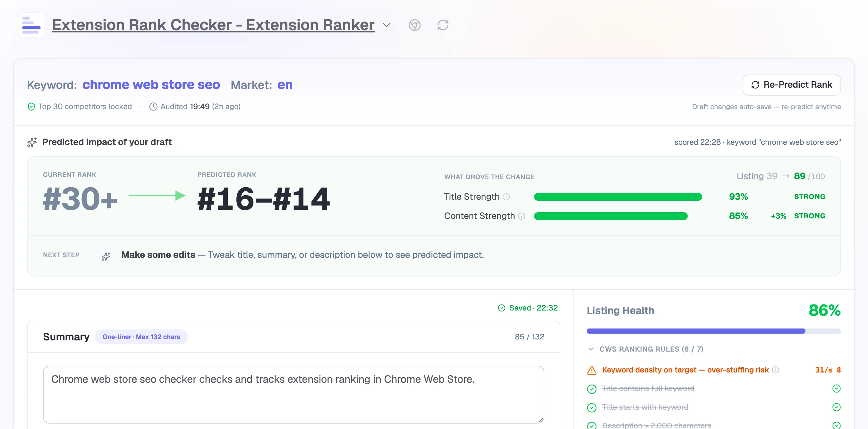Click the '85 / 132' character counter

(529, 337)
